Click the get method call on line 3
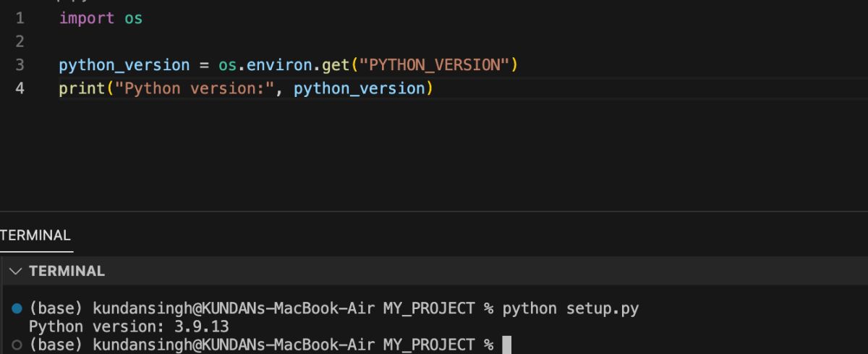 336,65
